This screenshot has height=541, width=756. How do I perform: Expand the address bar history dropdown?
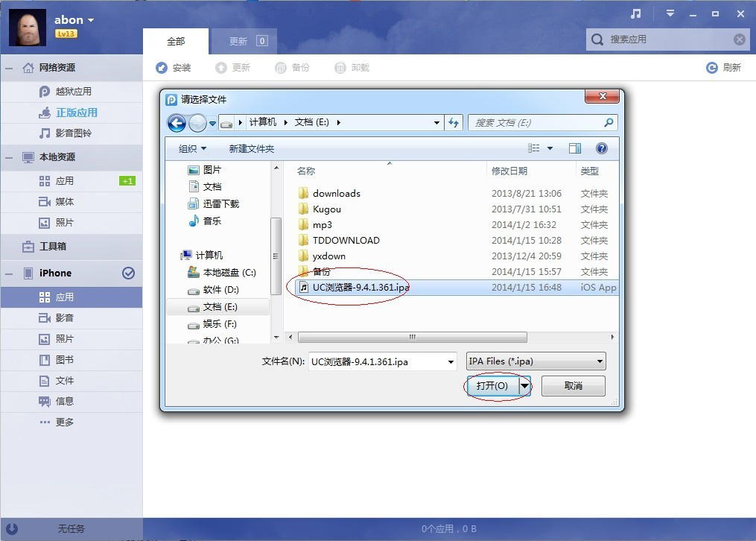click(x=436, y=123)
